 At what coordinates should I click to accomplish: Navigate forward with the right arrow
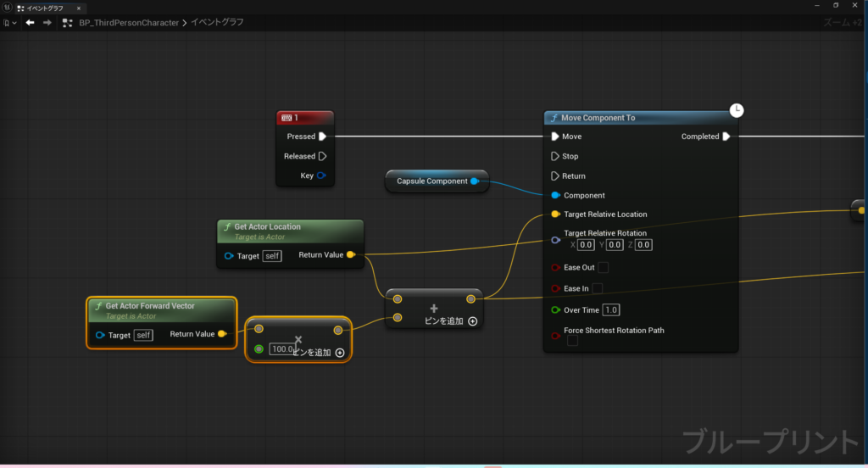click(47, 23)
